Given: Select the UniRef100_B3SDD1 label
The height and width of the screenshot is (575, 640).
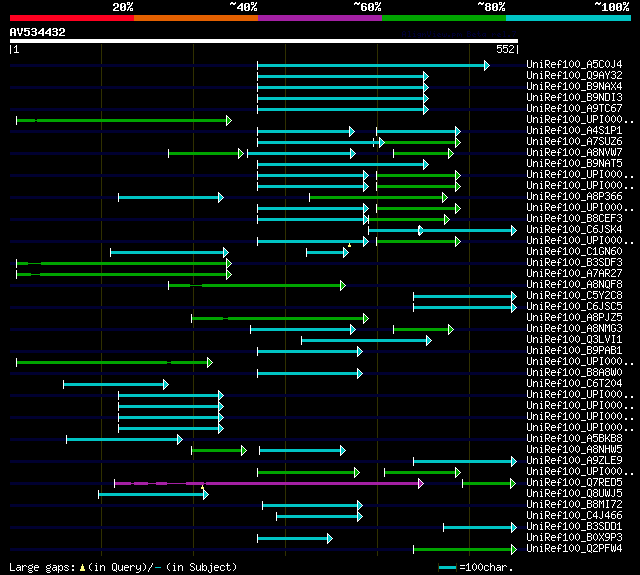Looking at the screenshot, I should pos(574,527).
